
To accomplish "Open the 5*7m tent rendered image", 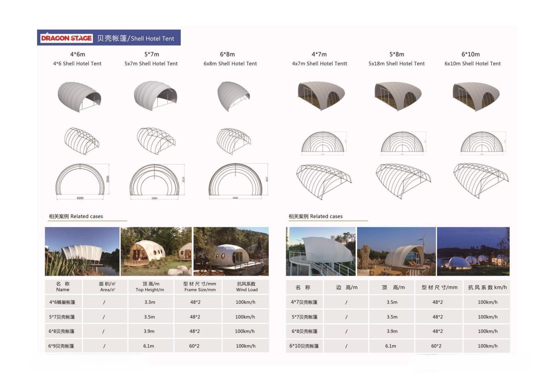I will 155,96.
